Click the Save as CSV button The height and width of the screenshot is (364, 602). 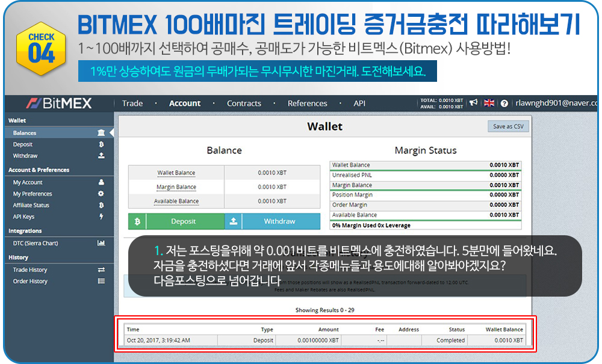508,126
